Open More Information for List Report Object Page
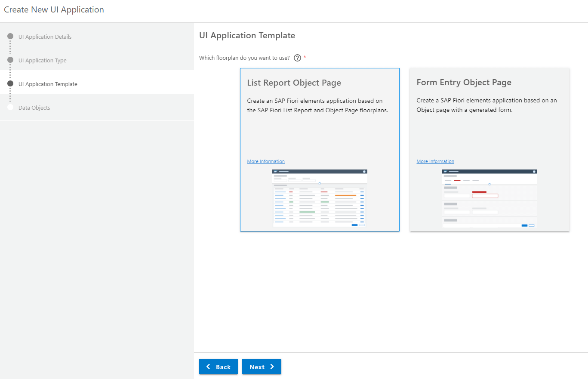The width and height of the screenshot is (588, 379). tap(266, 161)
